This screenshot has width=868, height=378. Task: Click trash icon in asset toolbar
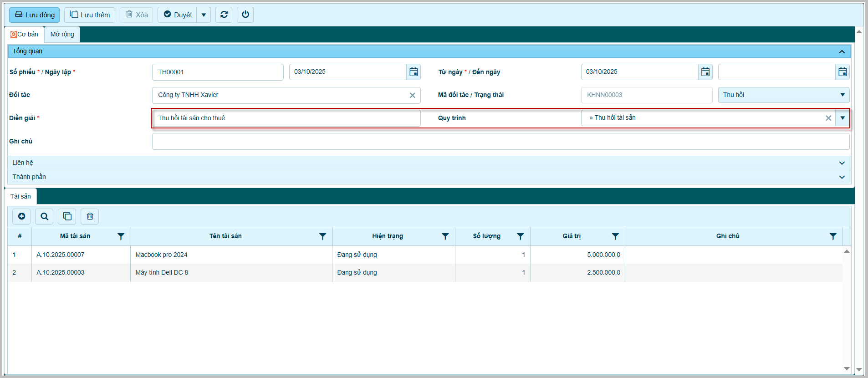[x=90, y=216]
